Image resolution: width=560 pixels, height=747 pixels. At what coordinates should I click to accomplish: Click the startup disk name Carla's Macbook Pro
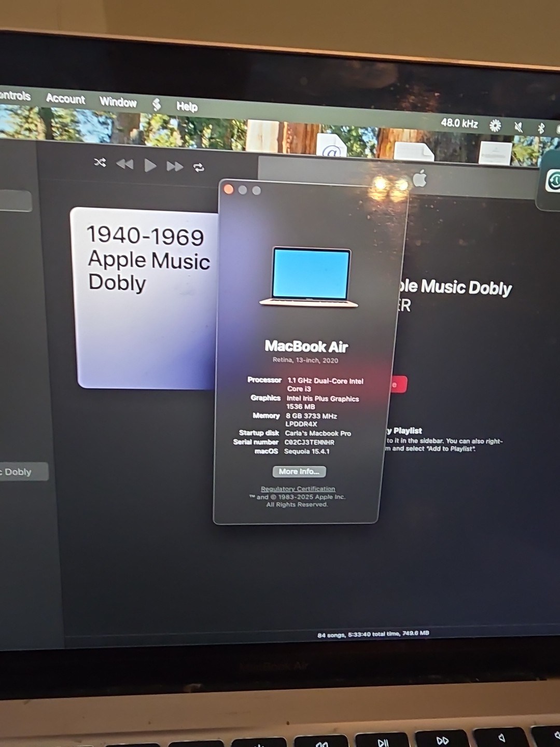coord(318,433)
